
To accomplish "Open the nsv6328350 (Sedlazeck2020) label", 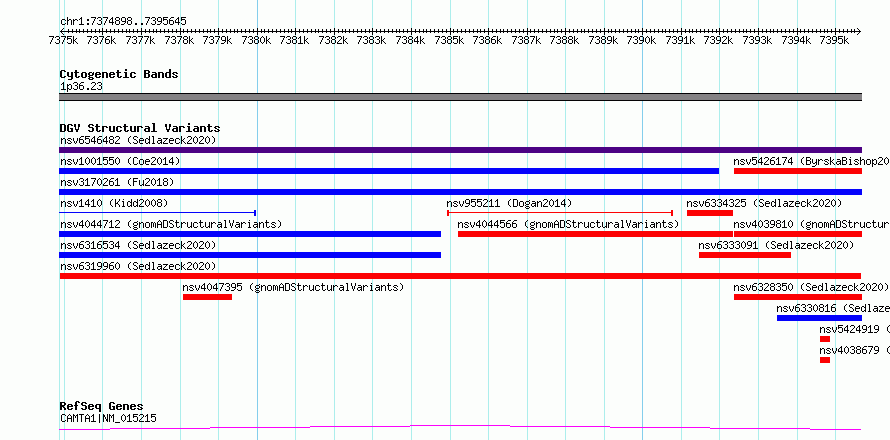I will click(x=811, y=287).
